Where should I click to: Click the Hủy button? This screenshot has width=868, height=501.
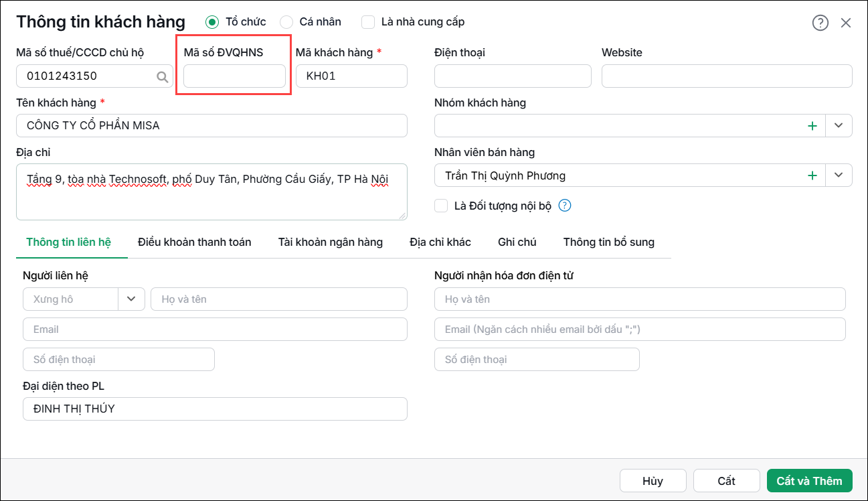pyautogui.click(x=653, y=481)
